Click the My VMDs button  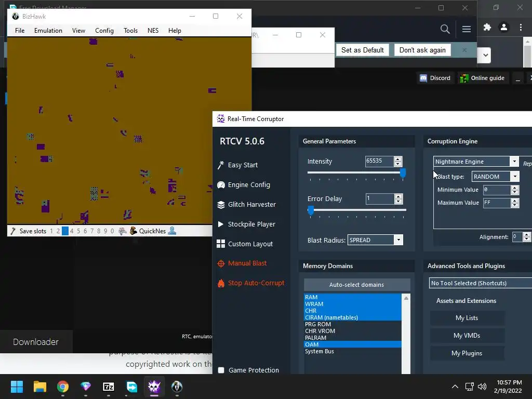click(467, 336)
